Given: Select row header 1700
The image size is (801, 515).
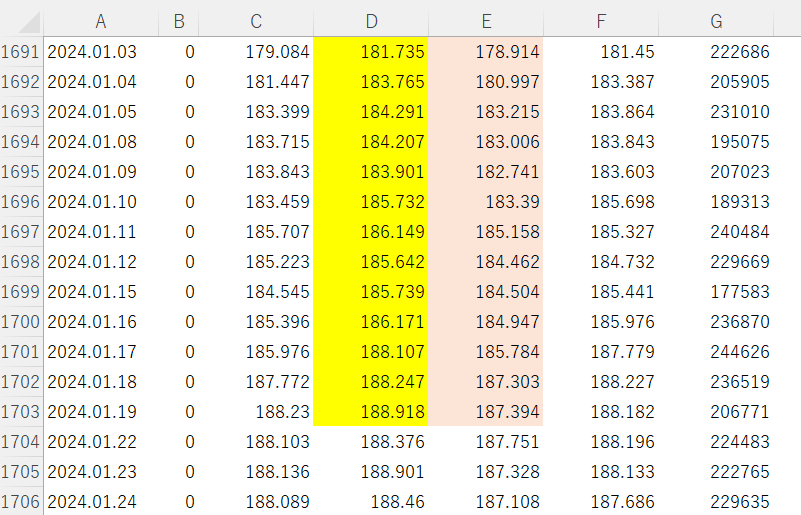Looking at the screenshot, I should click(x=21, y=322).
